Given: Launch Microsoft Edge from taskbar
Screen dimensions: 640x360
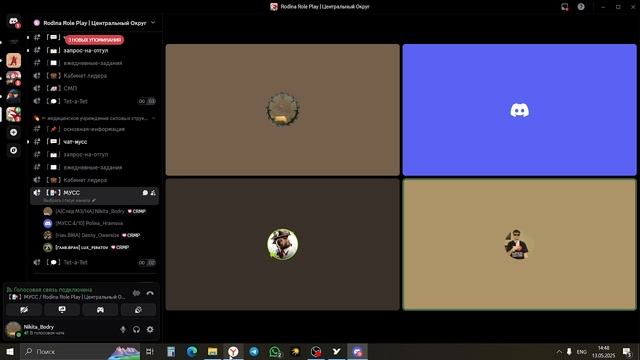Looking at the screenshot, I should 192,351.
